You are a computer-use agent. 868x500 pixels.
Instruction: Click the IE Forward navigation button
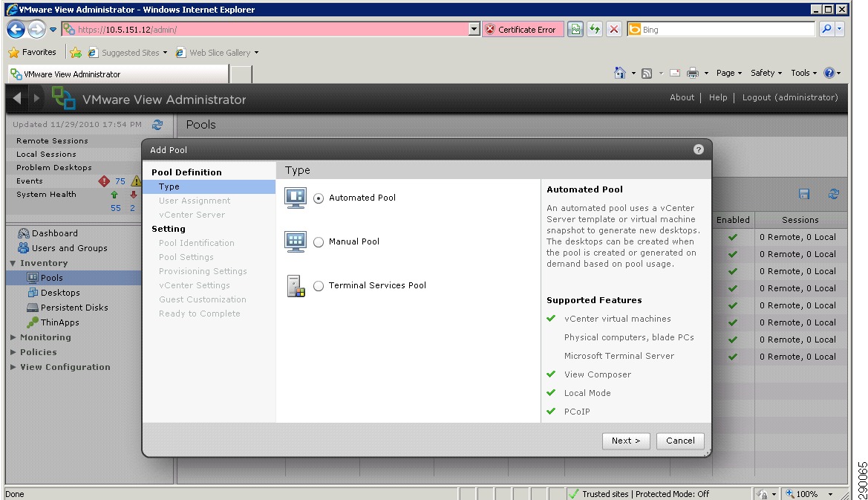click(36, 30)
